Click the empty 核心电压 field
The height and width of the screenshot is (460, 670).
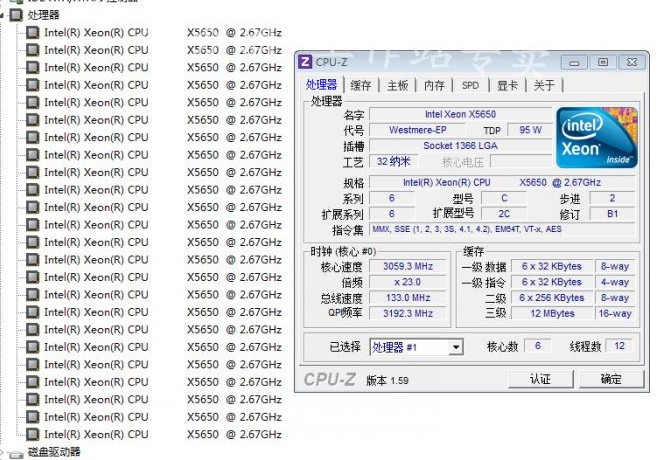[x=521, y=161]
